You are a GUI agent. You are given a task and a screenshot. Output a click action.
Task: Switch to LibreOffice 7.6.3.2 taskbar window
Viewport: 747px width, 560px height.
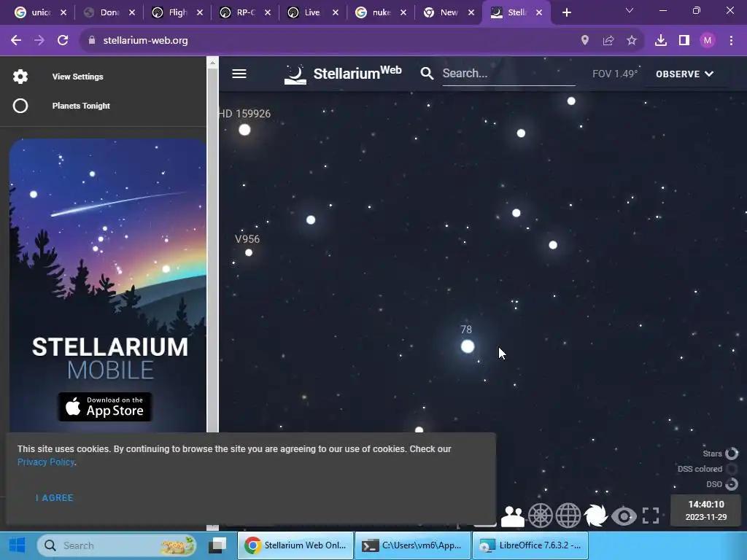[530, 545]
